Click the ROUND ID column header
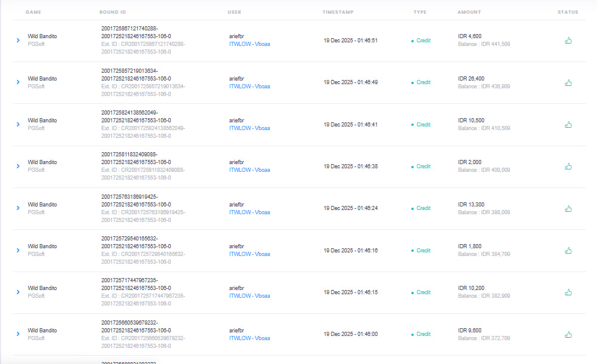 click(113, 12)
